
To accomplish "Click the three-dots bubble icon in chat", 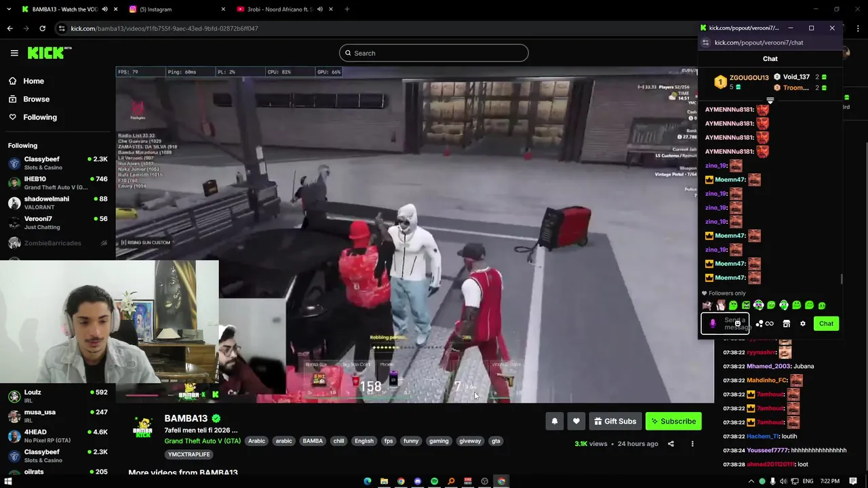I will [x=759, y=323].
